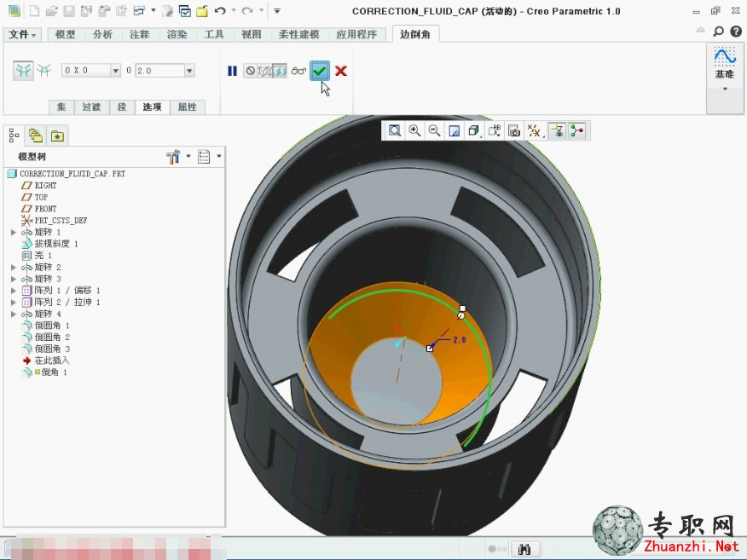Click the Repaint view icon
This screenshot has width=747, height=560.
(x=454, y=130)
